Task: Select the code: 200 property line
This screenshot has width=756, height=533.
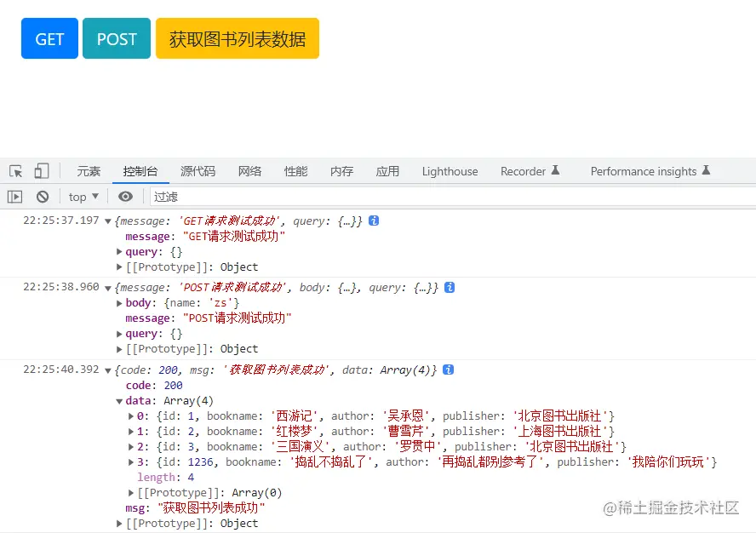Action: pyautogui.click(x=154, y=386)
